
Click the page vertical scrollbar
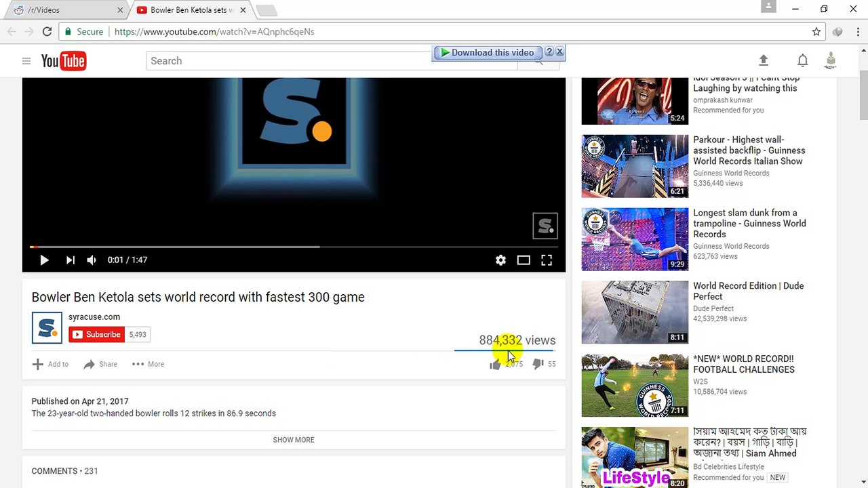[x=863, y=95]
